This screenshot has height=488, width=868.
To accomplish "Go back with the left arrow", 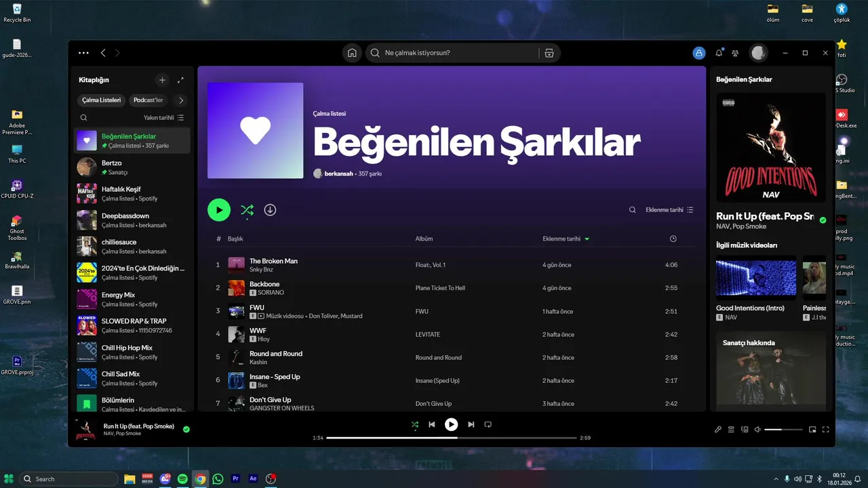I will [x=103, y=53].
